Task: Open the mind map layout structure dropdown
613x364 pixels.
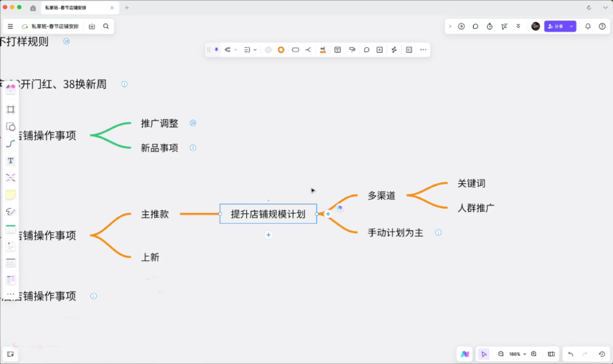Action: click(230, 50)
